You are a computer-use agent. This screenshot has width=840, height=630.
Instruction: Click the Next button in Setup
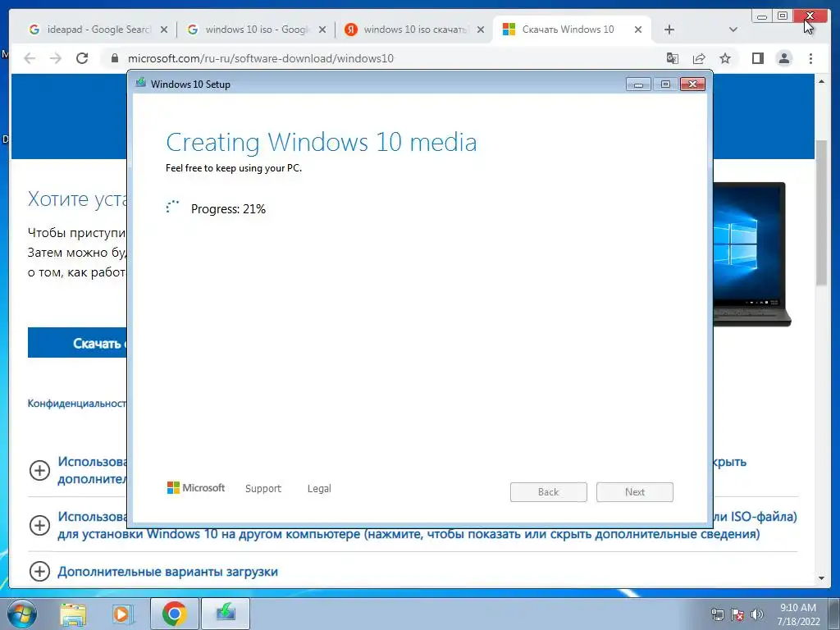point(635,492)
